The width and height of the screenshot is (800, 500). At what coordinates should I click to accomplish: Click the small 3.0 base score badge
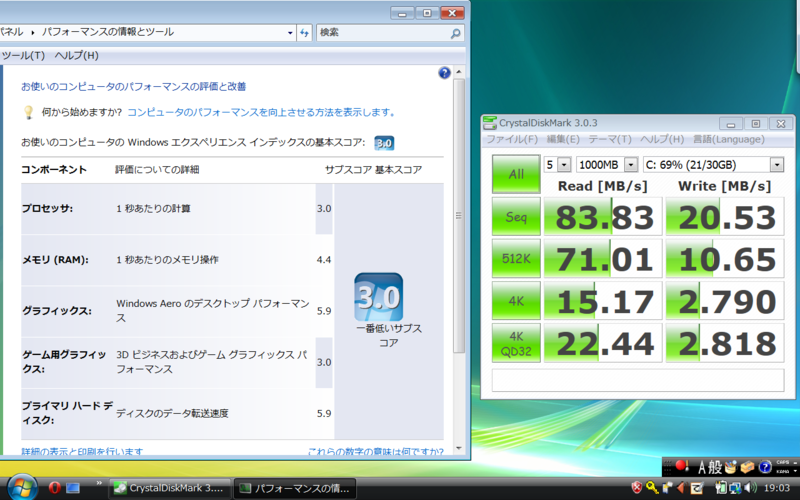(384, 143)
